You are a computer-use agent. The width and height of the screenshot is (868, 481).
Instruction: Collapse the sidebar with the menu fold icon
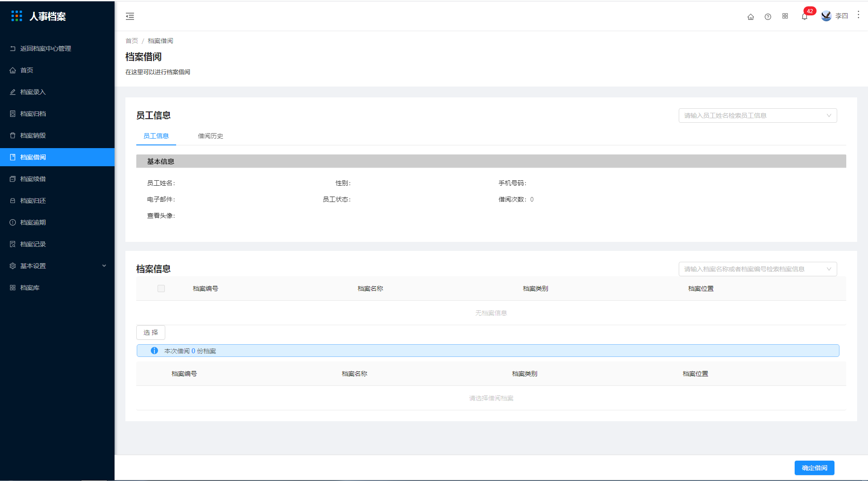click(130, 16)
